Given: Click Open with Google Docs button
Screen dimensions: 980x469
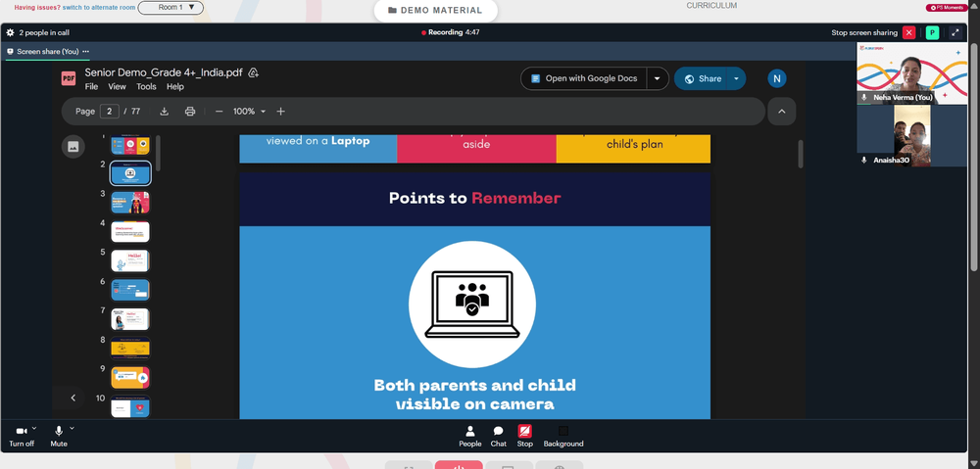Looking at the screenshot, I should pyautogui.click(x=584, y=78).
